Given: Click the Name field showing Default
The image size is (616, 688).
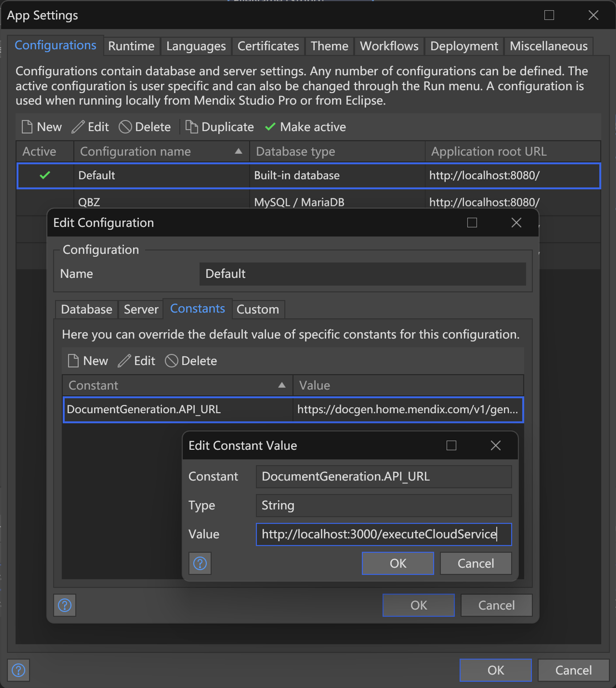Looking at the screenshot, I should [x=363, y=274].
